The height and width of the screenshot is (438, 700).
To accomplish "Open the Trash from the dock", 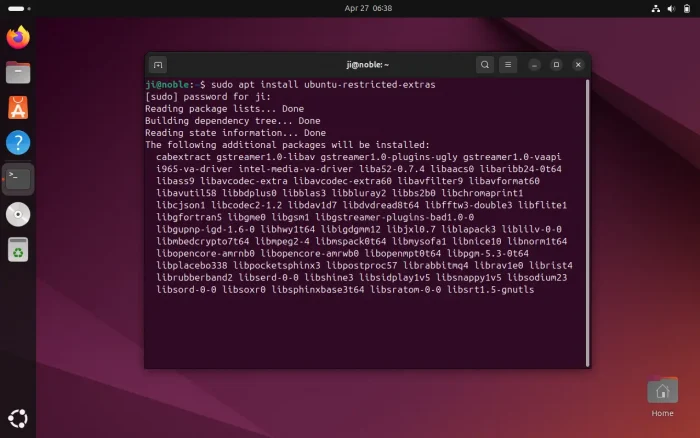I will click(x=18, y=249).
